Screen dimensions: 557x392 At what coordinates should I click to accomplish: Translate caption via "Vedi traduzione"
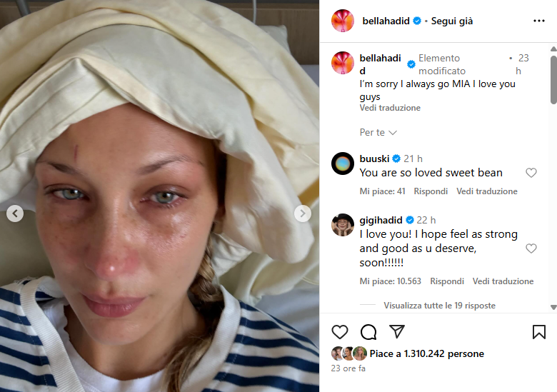[390, 108]
